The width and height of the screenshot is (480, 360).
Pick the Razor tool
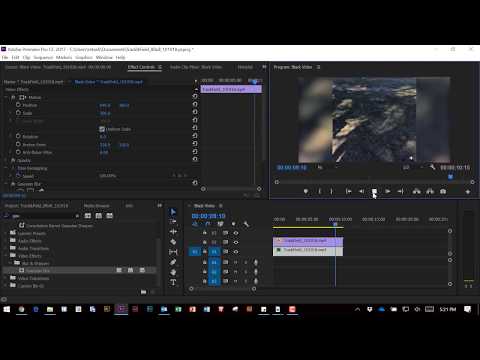click(173, 242)
